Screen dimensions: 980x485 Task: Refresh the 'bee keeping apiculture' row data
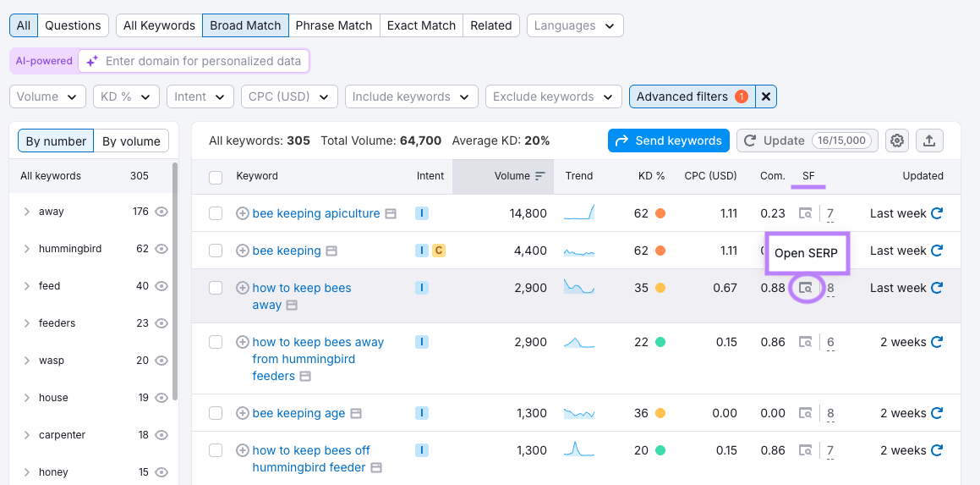(936, 213)
